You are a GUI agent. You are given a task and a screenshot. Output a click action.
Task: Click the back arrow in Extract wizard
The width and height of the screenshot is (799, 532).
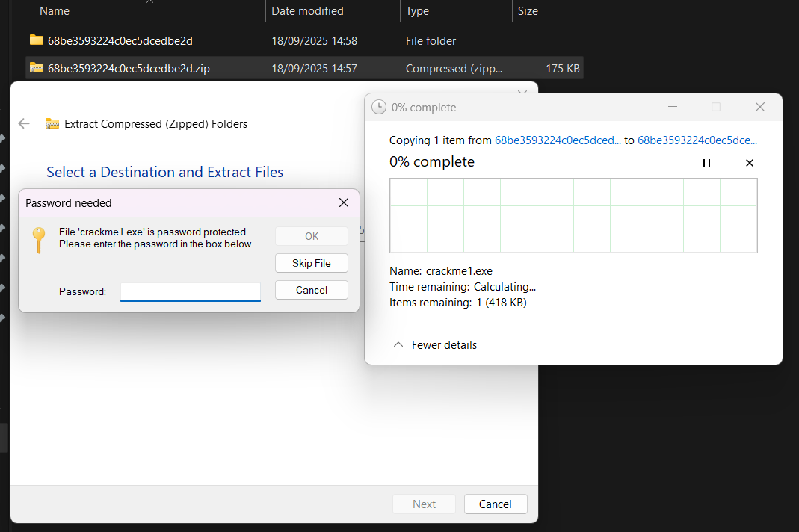pos(24,124)
